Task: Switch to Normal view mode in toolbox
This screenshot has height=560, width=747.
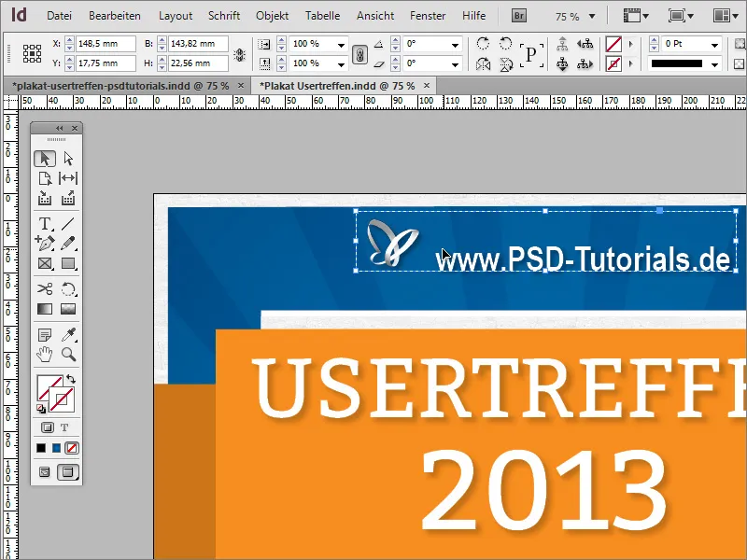Action: pos(44,472)
